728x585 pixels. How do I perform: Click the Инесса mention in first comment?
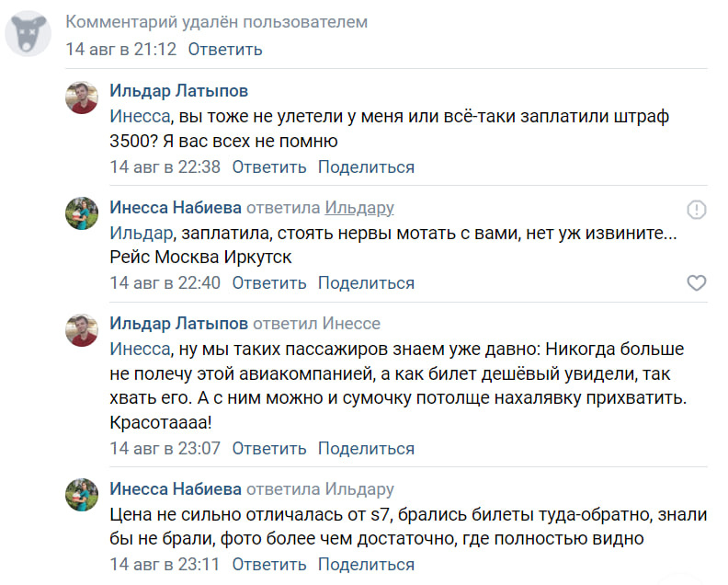tap(140, 116)
